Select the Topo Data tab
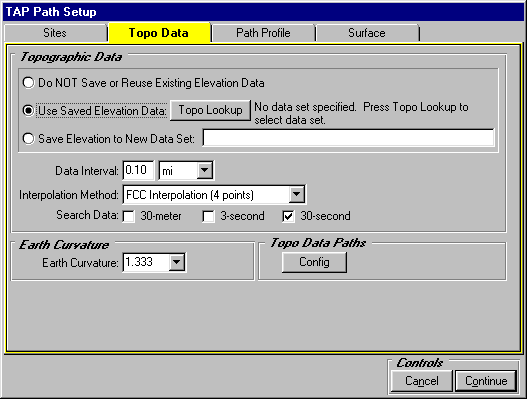527x399 pixels. [159, 33]
